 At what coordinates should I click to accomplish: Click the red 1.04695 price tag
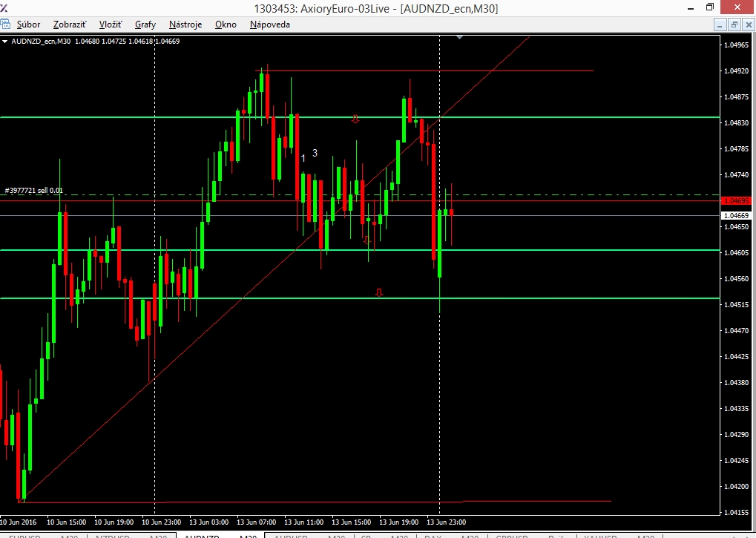tap(736, 200)
